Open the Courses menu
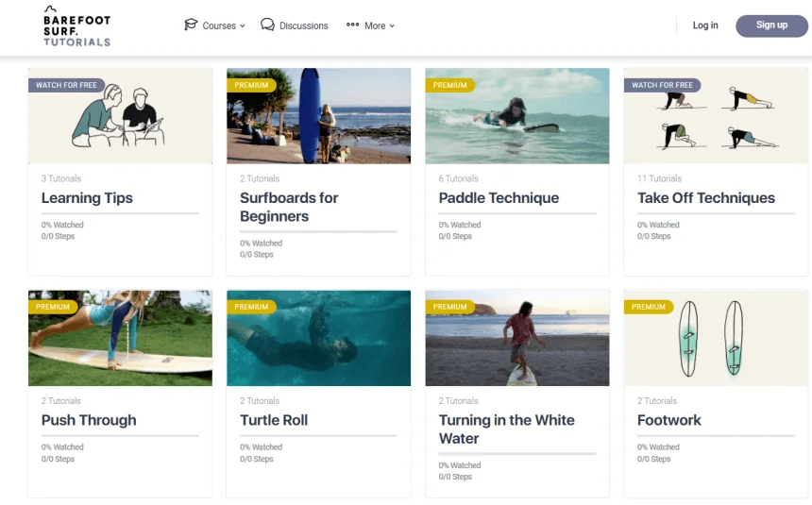812x505 pixels. point(214,25)
